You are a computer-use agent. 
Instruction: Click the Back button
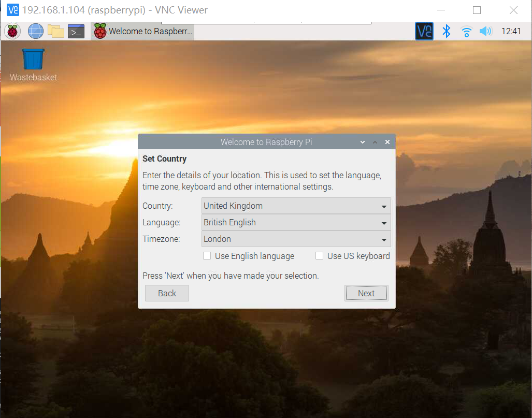(x=167, y=293)
